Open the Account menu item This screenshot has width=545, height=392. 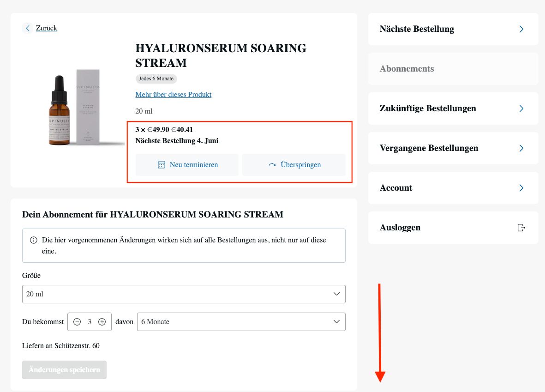(x=396, y=188)
